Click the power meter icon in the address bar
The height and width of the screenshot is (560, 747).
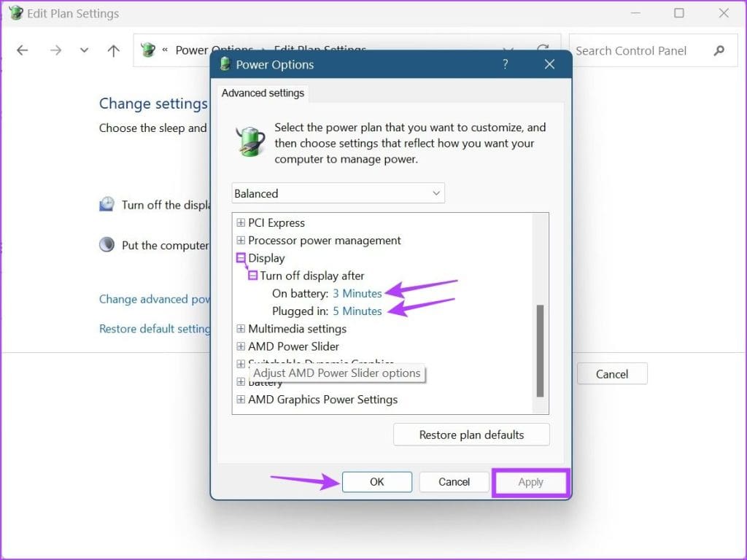[147, 50]
